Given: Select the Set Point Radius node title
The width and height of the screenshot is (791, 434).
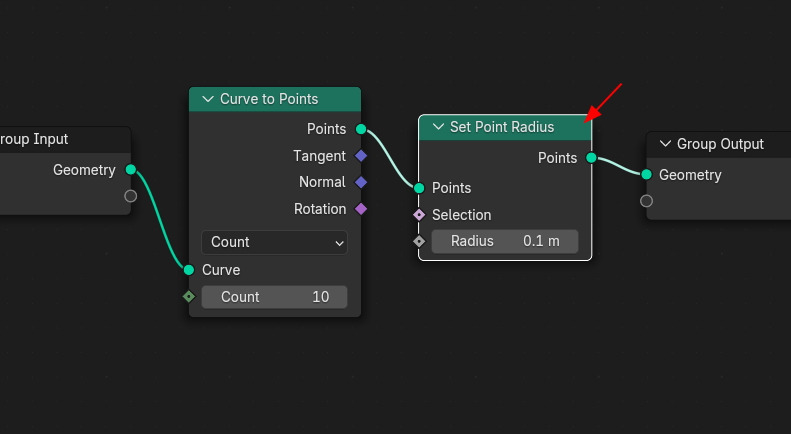Looking at the screenshot, I should [x=502, y=127].
